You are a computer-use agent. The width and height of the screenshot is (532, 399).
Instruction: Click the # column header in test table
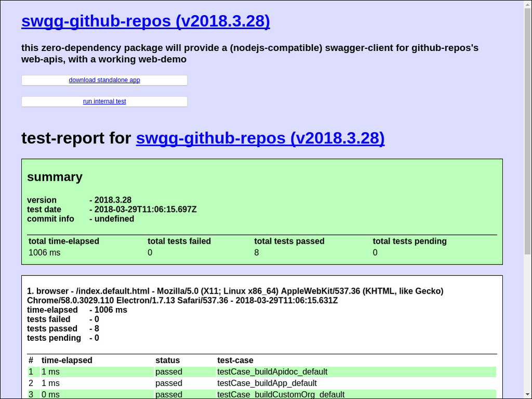pyautogui.click(x=31, y=361)
